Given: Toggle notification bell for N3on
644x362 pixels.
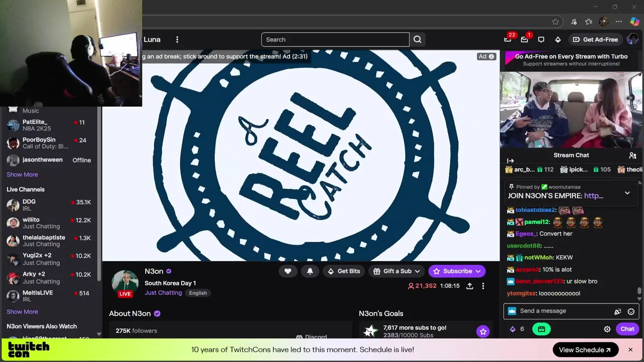Looking at the screenshot, I should [310, 271].
